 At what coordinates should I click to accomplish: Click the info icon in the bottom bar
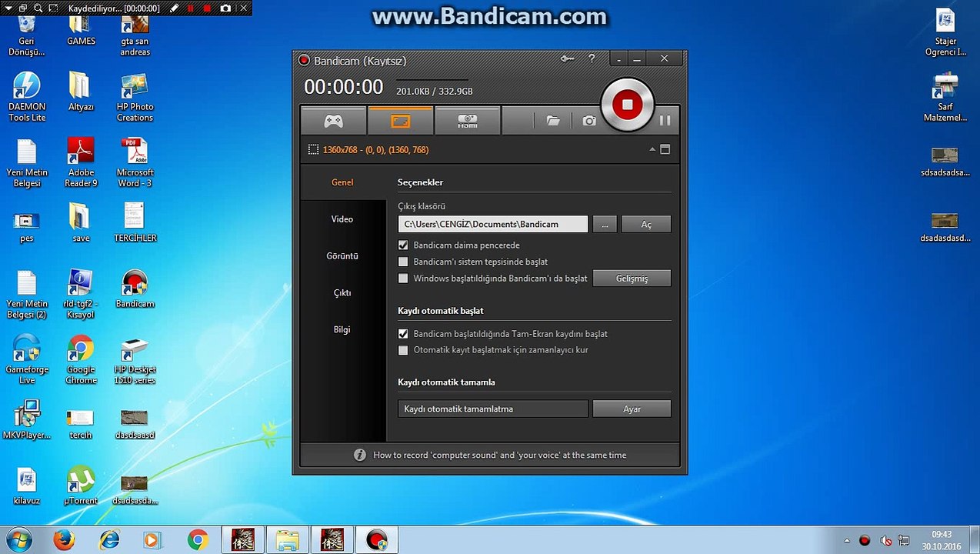coord(359,455)
